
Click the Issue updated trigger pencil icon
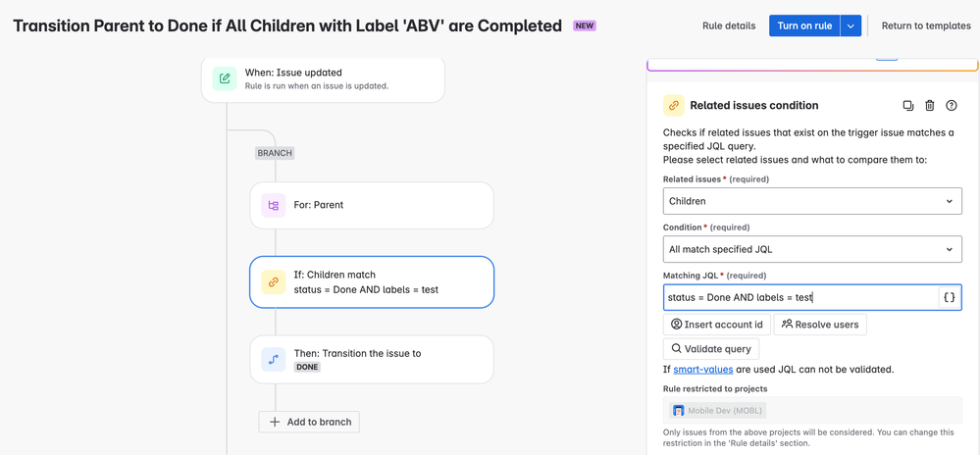click(x=225, y=78)
